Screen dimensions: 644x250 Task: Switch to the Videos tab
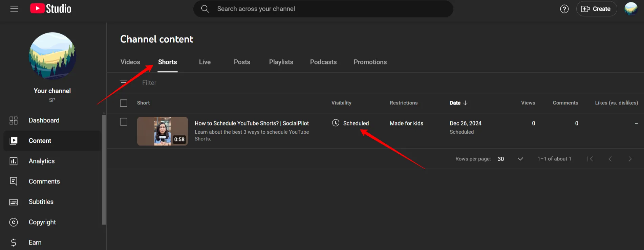[x=130, y=62]
